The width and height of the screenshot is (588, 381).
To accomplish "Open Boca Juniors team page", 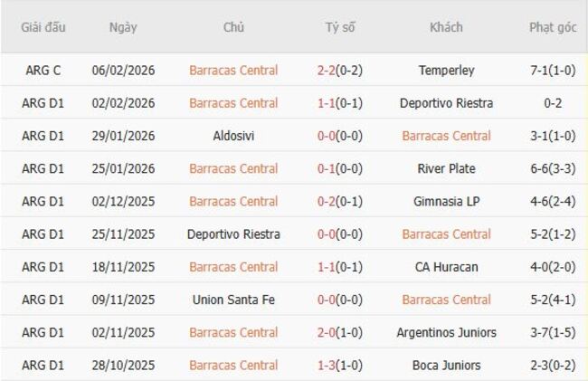I will (x=446, y=365).
